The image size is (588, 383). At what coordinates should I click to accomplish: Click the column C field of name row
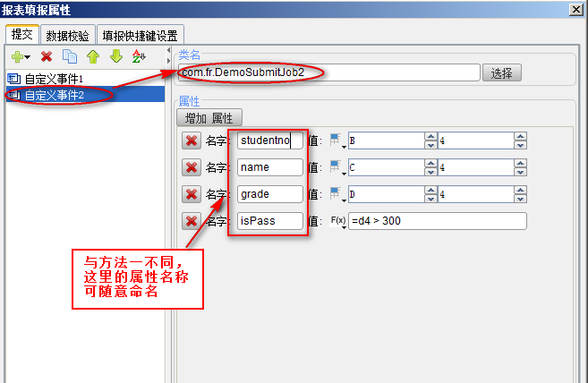(387, 167)
